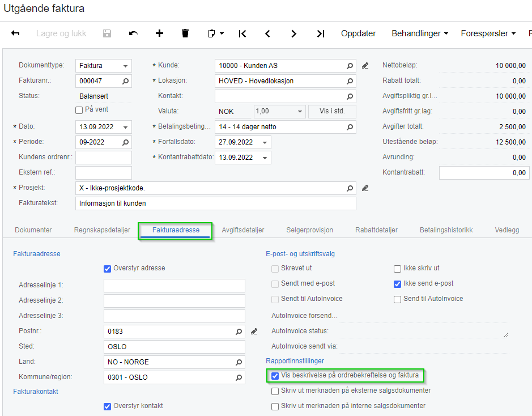
Task: Enable Send til AutoInvoice checkbox
Action: pyautogui.click(x=398, y=299)
